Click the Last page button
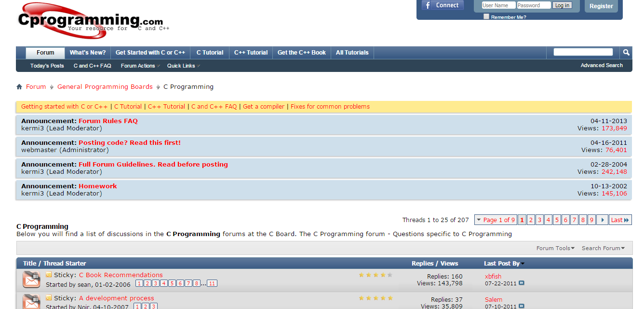644x309 pixels. point(620,220)
